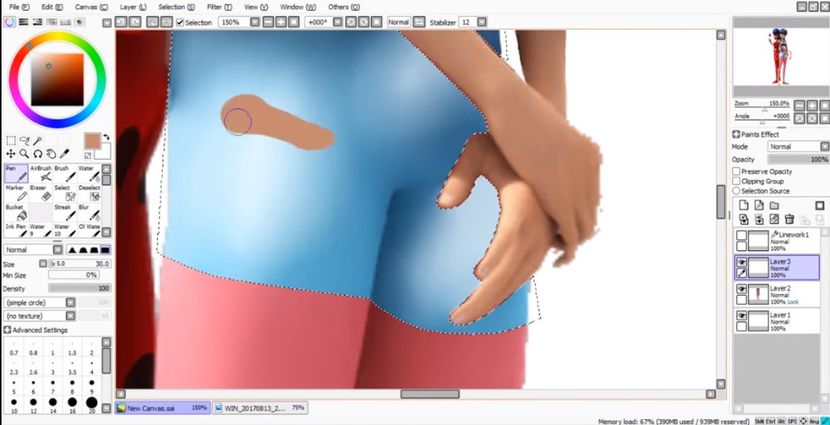Choose the Bucket fill tool
The image size is (830, 425).
pos(16,212)
